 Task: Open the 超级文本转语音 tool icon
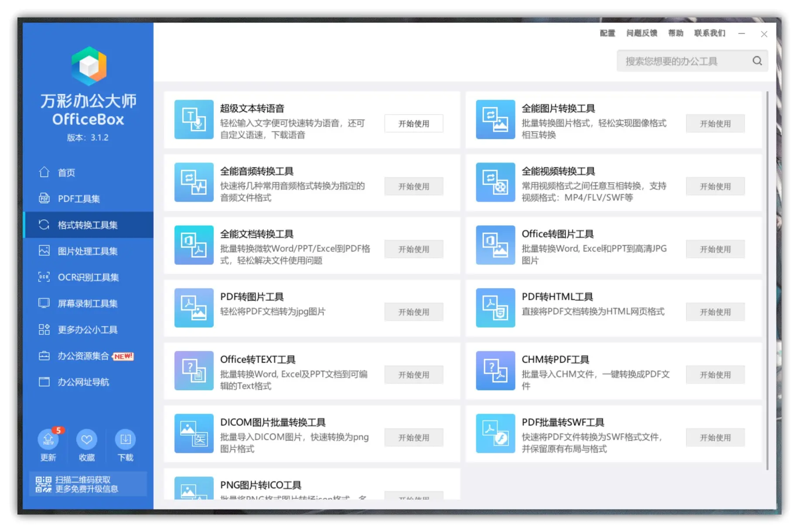click(194, 119)
